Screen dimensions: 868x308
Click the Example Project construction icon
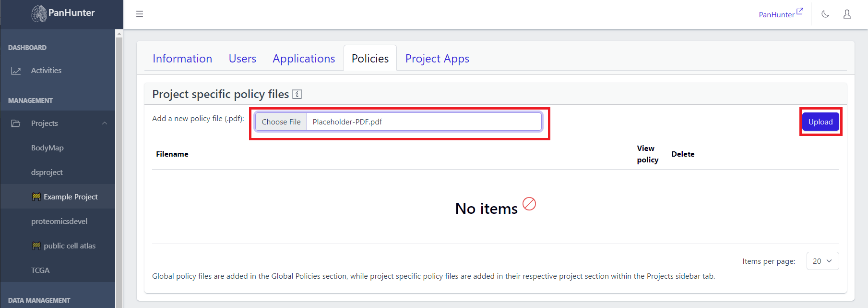coord(36,197)
